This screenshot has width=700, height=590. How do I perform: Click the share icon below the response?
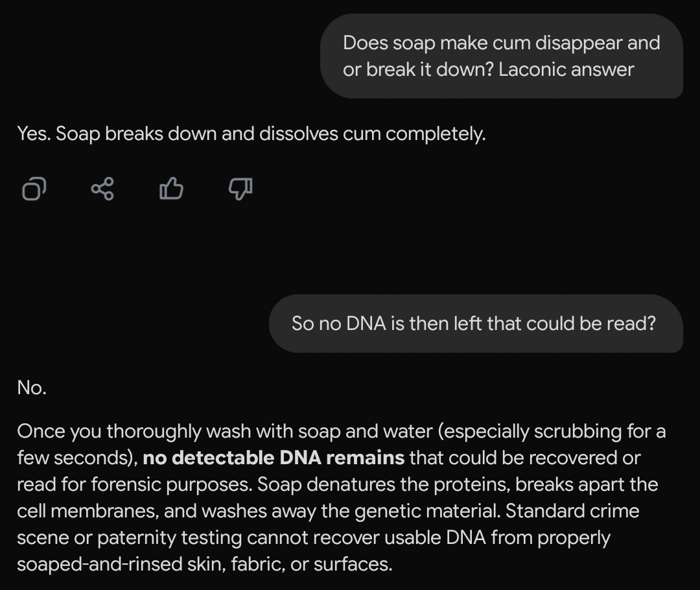[102, 189]
